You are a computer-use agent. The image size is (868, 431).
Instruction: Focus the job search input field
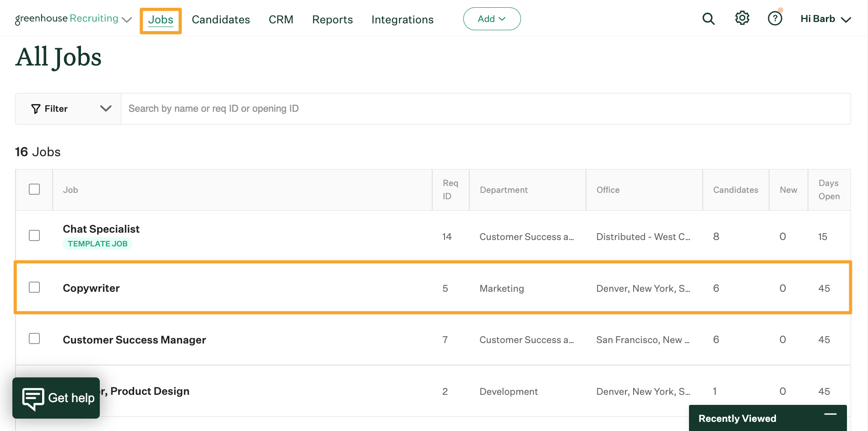pos(485,109)
